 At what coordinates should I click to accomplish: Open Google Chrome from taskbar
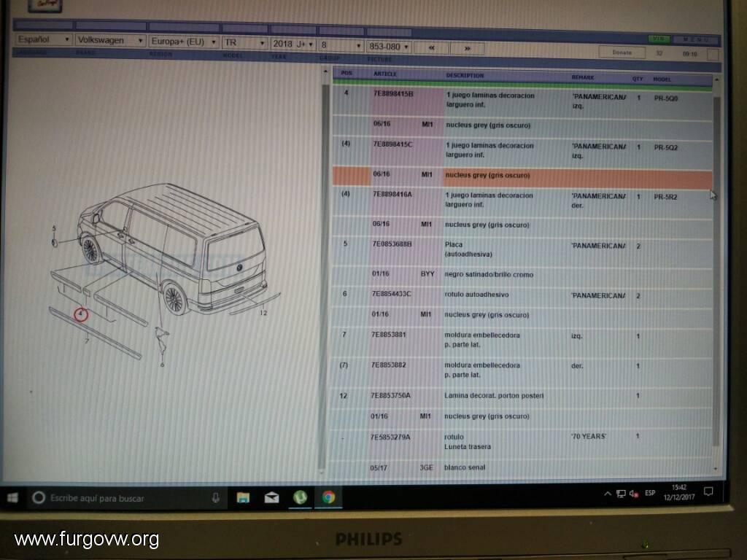pos(328,497)
